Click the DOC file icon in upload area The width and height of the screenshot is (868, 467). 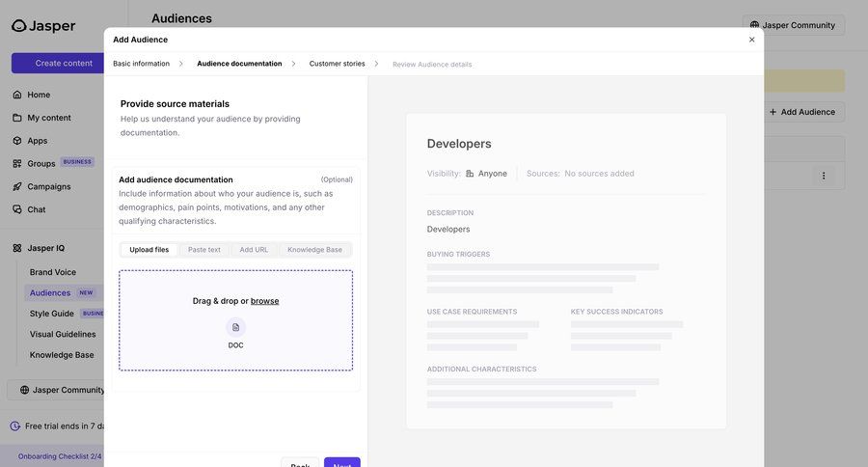click(x=236, y=327)
